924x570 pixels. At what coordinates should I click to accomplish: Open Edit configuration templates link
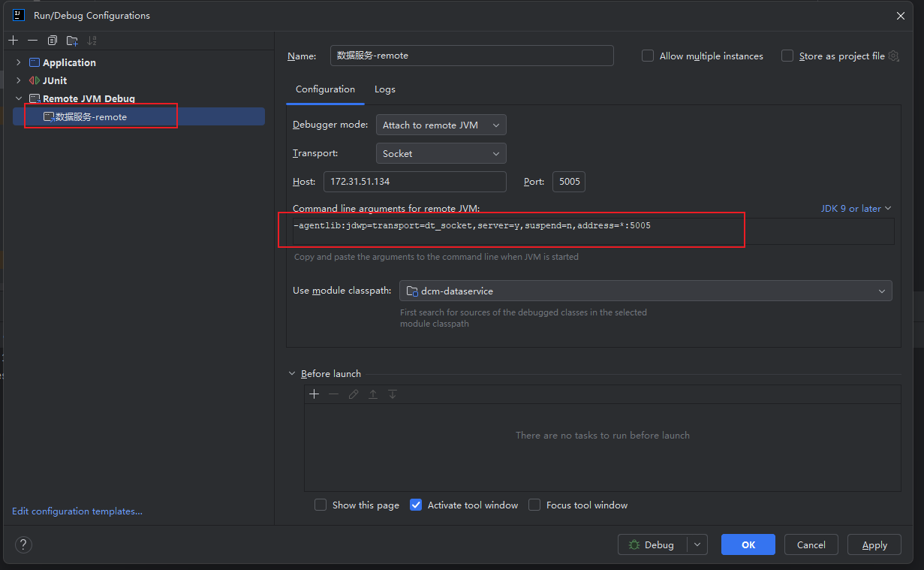click(x=77, y=511)
